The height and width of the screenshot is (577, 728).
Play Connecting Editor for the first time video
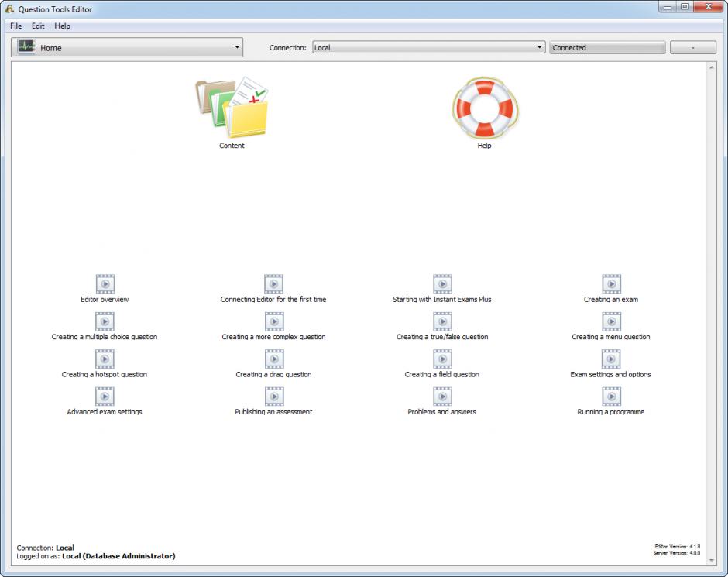click(273, 284)
